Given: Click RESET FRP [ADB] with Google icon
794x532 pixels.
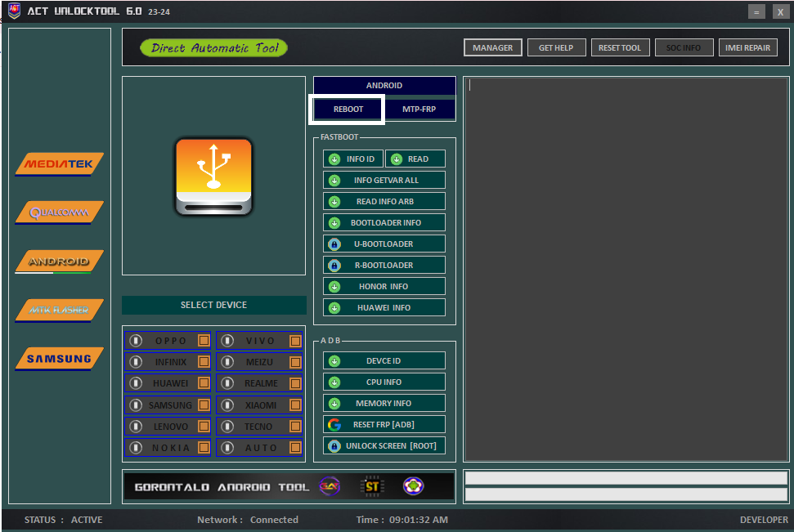Looking at the screenshot, I should (384, 425).
